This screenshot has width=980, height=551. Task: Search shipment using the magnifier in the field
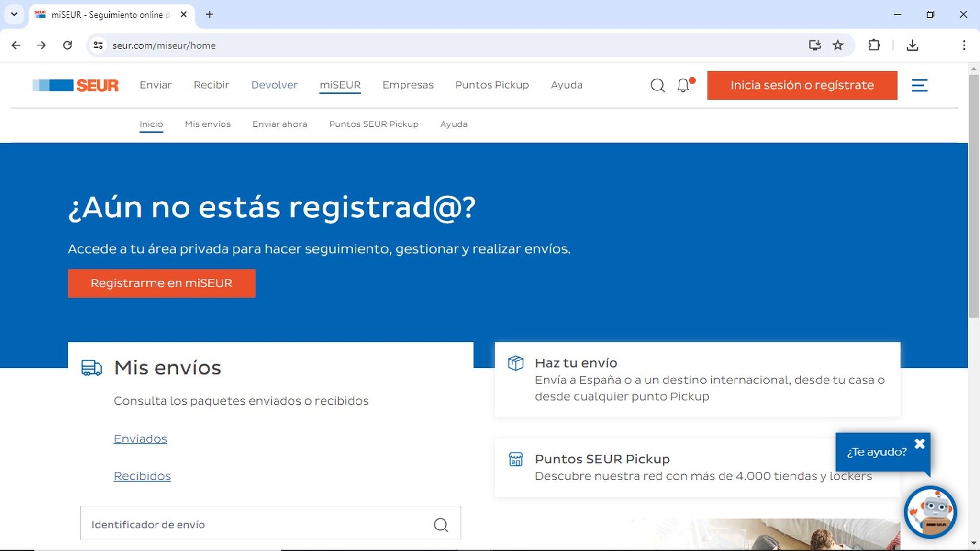tap(441, 524)
